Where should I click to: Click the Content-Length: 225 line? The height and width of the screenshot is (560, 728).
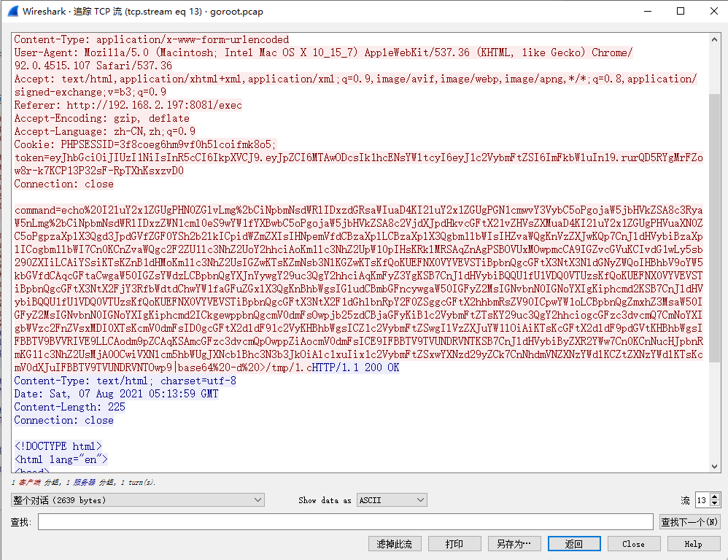tap(69, 407)
